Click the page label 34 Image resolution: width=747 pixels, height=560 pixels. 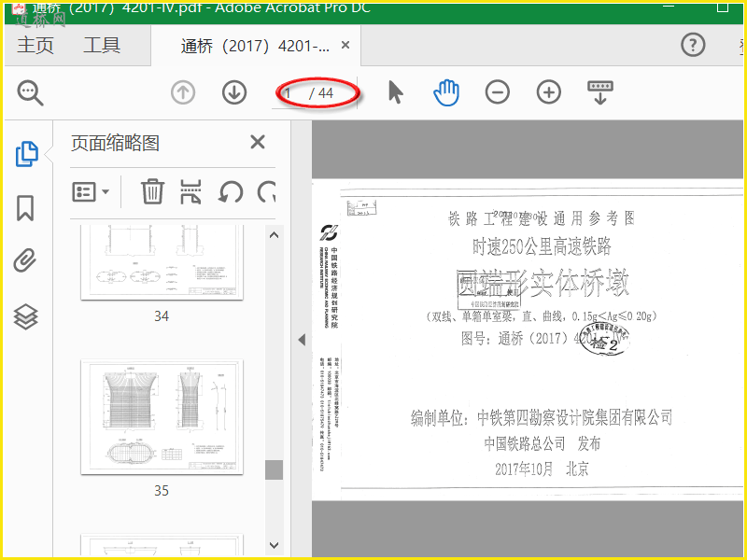coord(162,316)
